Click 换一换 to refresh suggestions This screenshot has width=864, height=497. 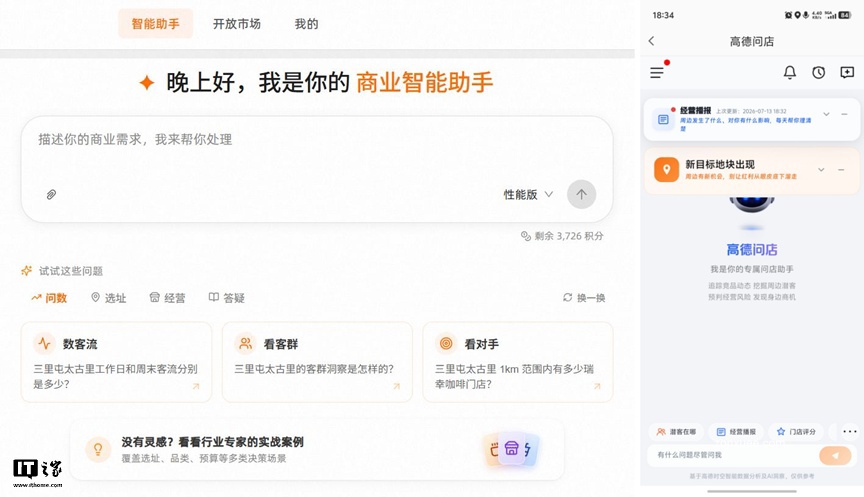pos(584,298)
